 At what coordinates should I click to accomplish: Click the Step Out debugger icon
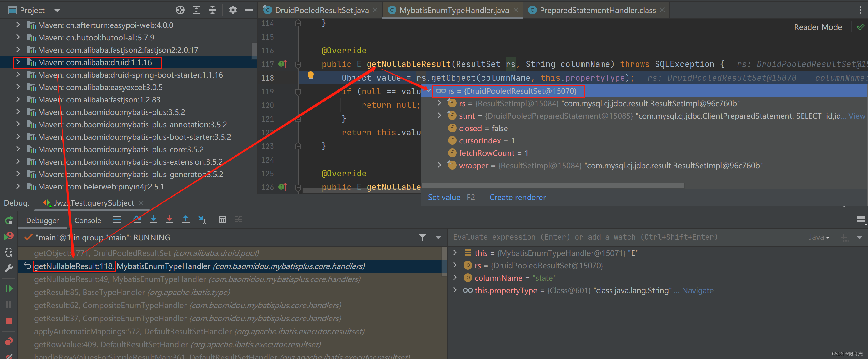pos(186,220)
